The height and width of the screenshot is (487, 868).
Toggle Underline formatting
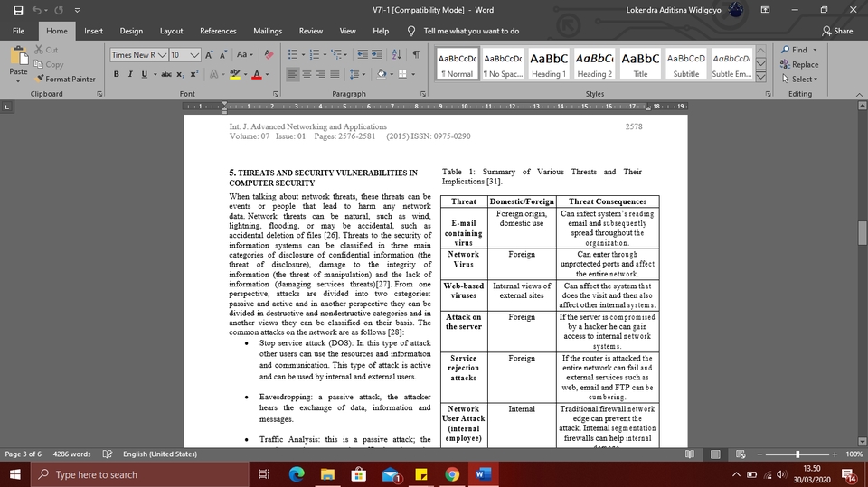point(145,74)
